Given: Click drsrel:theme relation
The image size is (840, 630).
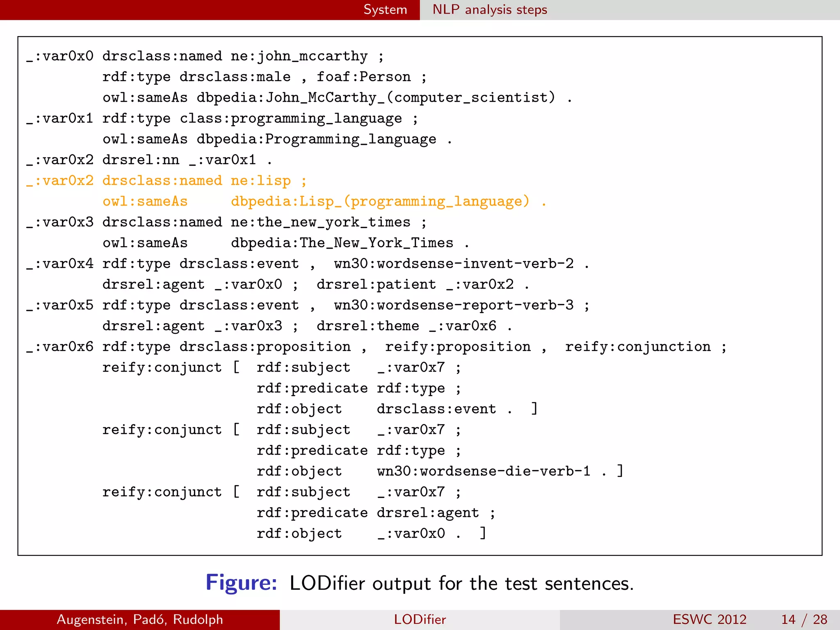Looking at the screenshot, I should pos(368,326).
